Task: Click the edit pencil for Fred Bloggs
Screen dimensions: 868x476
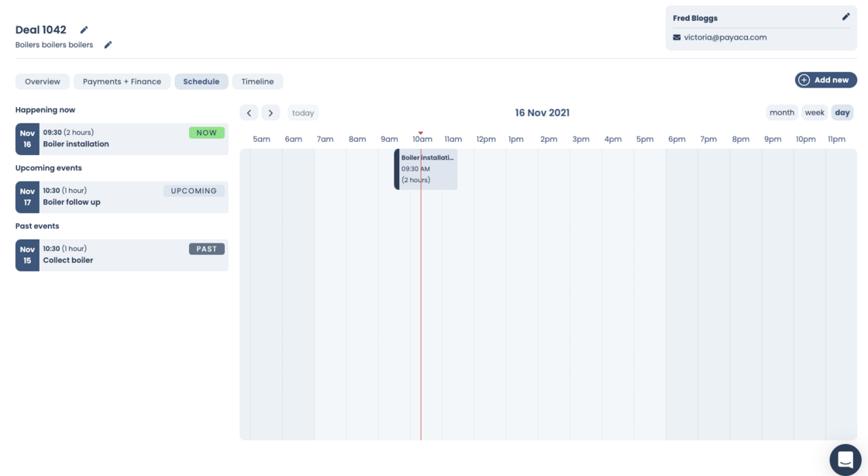Action: pos(846,17)
